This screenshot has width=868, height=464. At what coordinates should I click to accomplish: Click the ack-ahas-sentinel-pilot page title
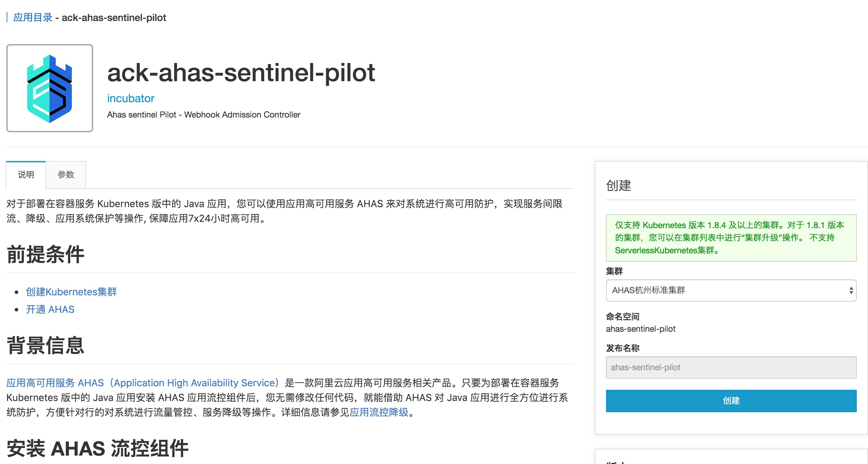(241, 73)
